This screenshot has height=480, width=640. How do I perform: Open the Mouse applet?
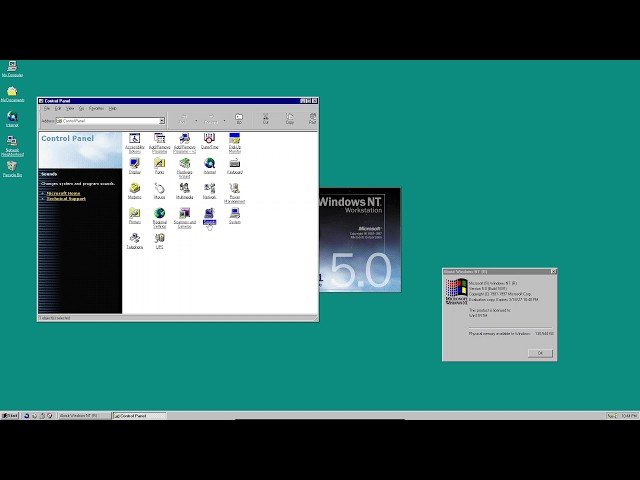(x=160, y=191)
